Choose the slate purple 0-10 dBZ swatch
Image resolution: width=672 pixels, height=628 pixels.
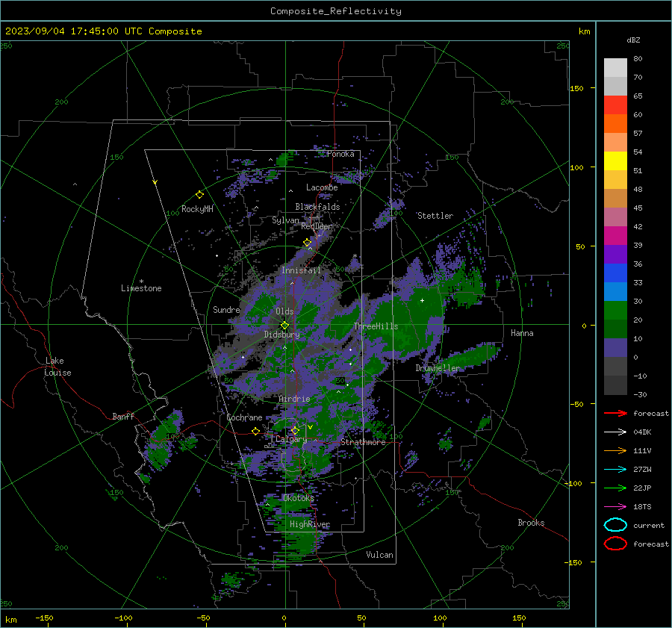click(615, 348)
